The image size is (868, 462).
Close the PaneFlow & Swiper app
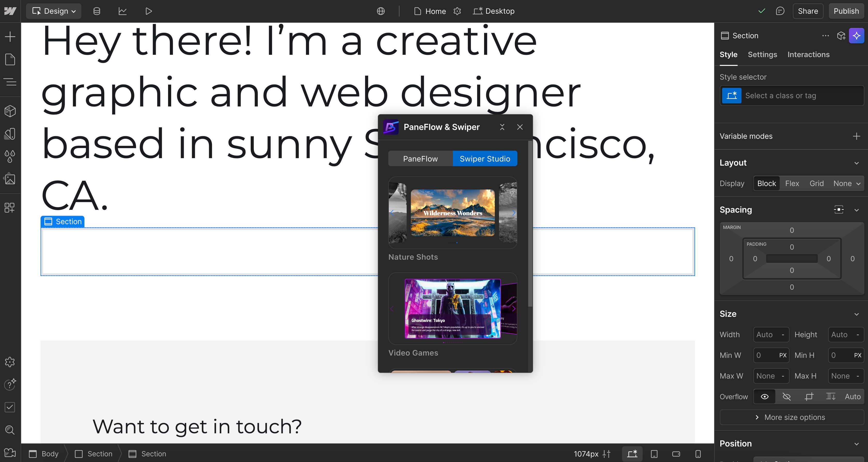[x=520, y=127]
